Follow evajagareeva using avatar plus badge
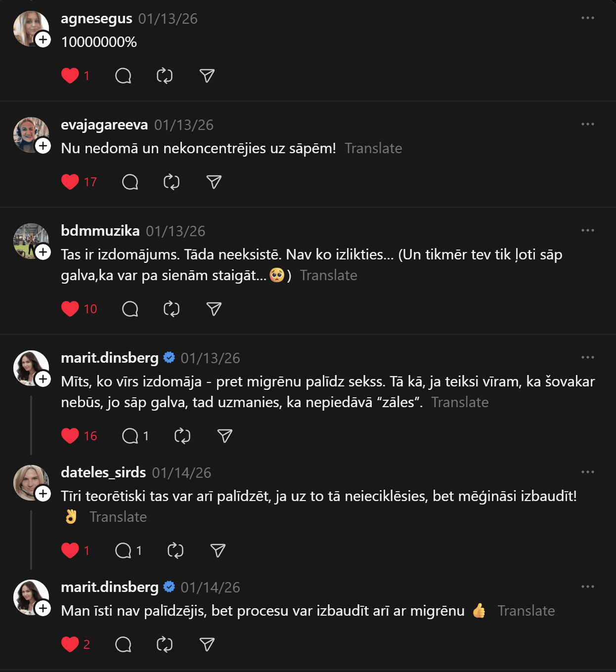616x672 pixels. (x=43, y=146)
